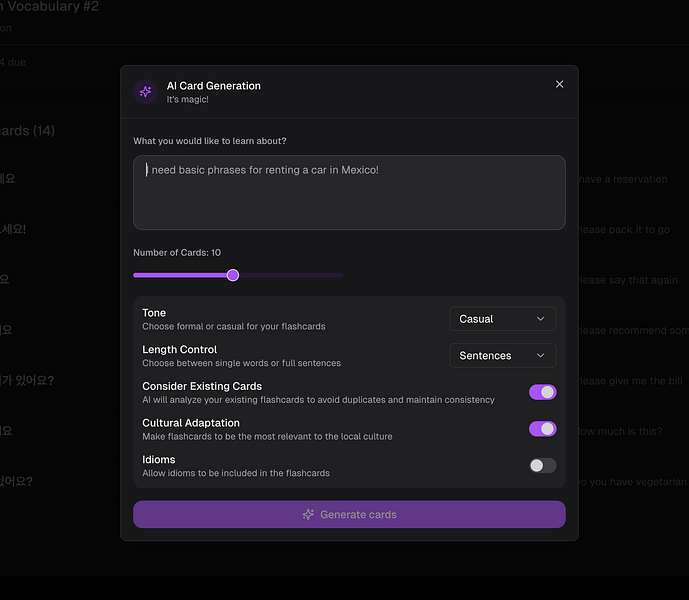Click the 'AI Card Generation' dialog title
The width and height of the screenshot is (689, 600).
pyautogui.click(x=214, y=86)
